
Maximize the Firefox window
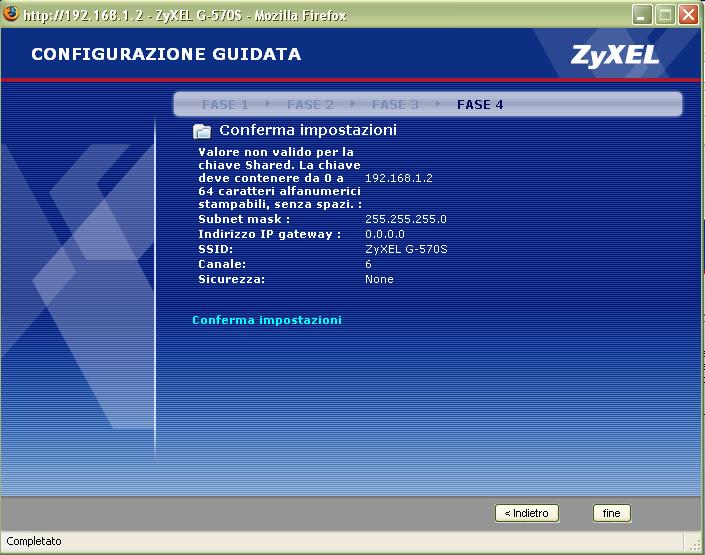coord(665,14)
